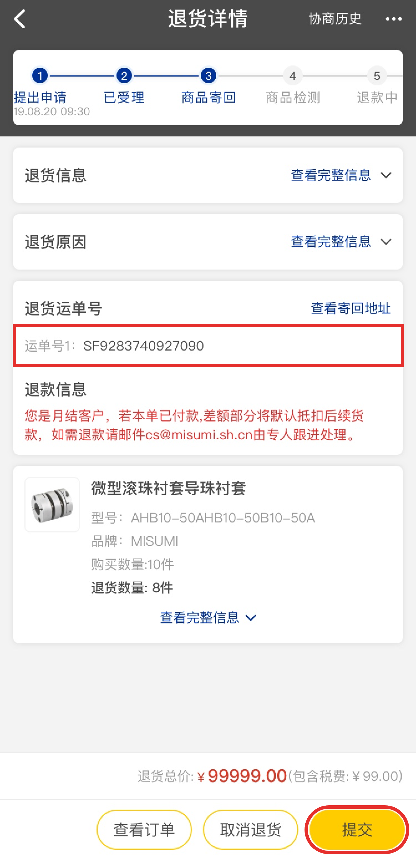The width and height of the screenshot is (416, 868).
Task: Select step 5 circle 退款中
Action: point(377,76)
